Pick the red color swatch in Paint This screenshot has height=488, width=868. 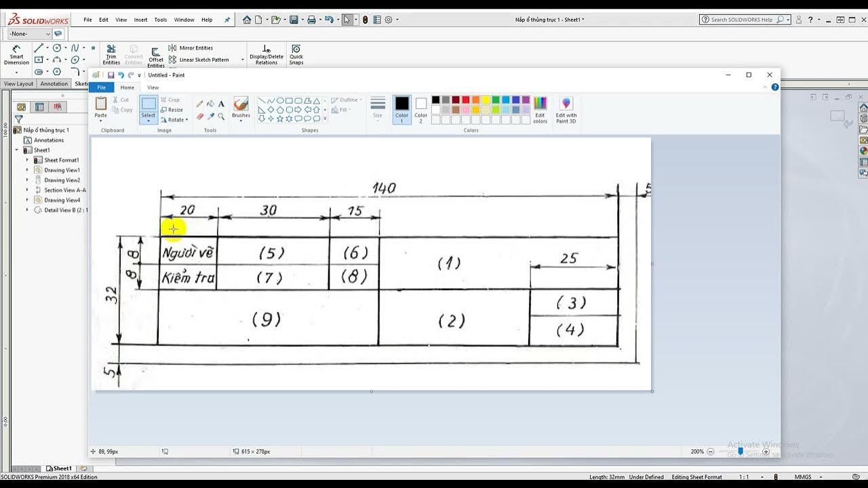coord(466,100)
